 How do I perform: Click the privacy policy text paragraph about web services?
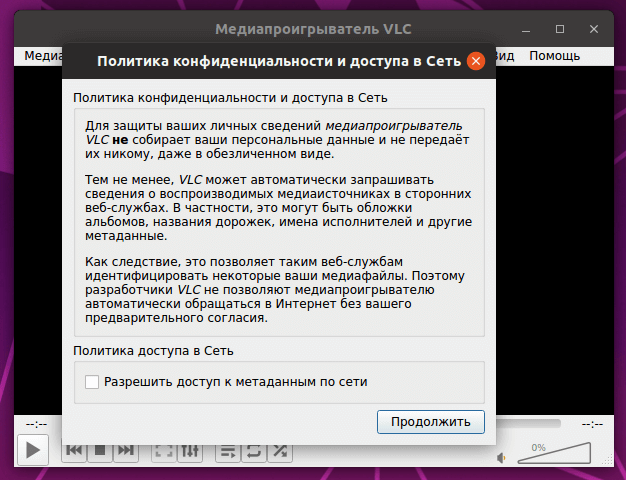click(x=278, y=208)
